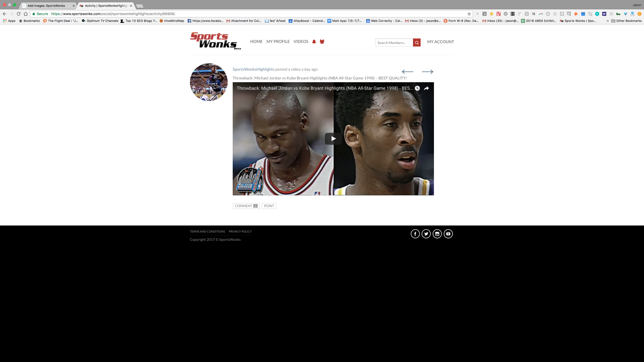Screen dimensions: 644x362
Task: Close the Activity SportsWonksHighlights tab
Action: click(x=131, y=6)
